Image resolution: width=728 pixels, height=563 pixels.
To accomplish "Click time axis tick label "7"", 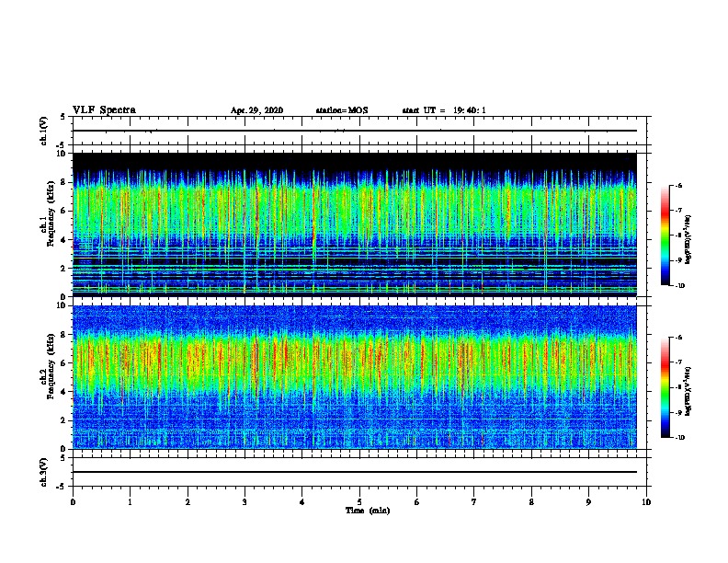I will tap(474, 502).
